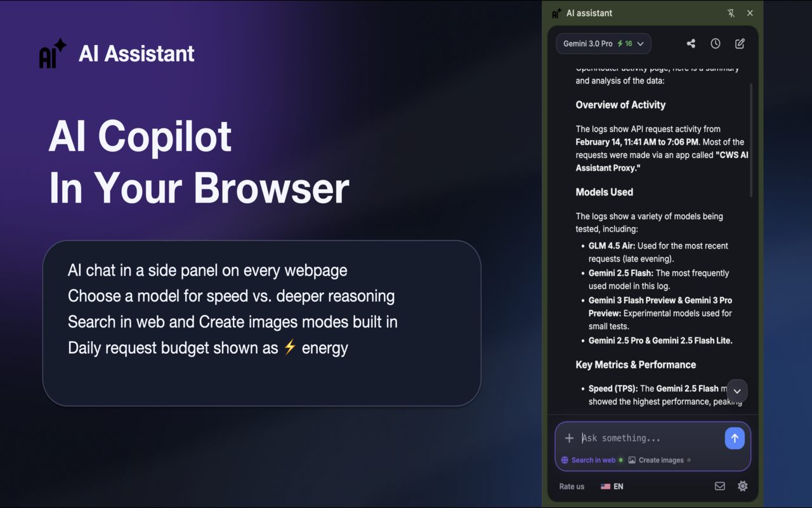Toggle the Search in web mode
Image resolution: width=812 pixels, height=508 pixels.
point(593,460)
